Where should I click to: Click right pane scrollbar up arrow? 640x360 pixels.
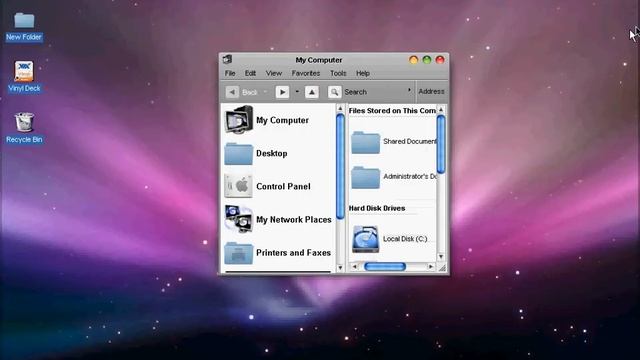coord(441,110)
